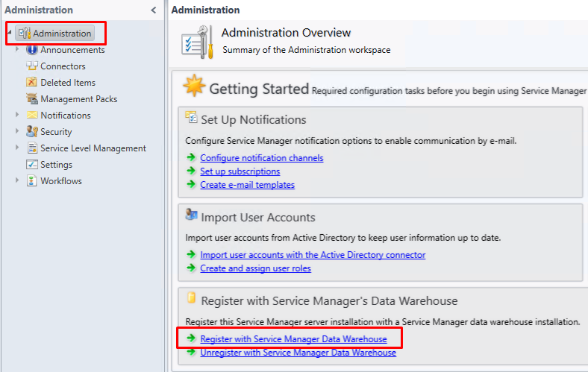Select Announcements in the tree
Screen dimensions: 588x372
[72, 50]
